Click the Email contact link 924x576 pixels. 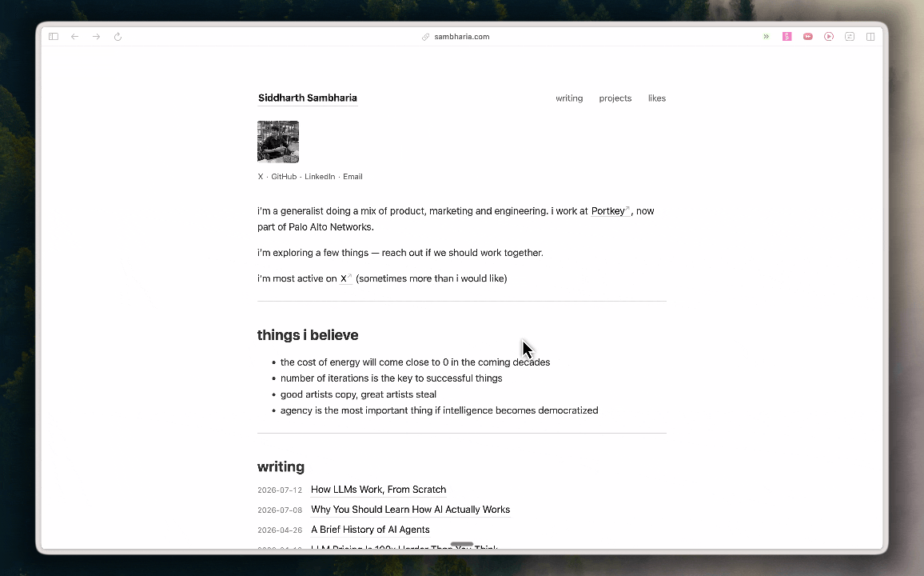(x=353, y=176)
